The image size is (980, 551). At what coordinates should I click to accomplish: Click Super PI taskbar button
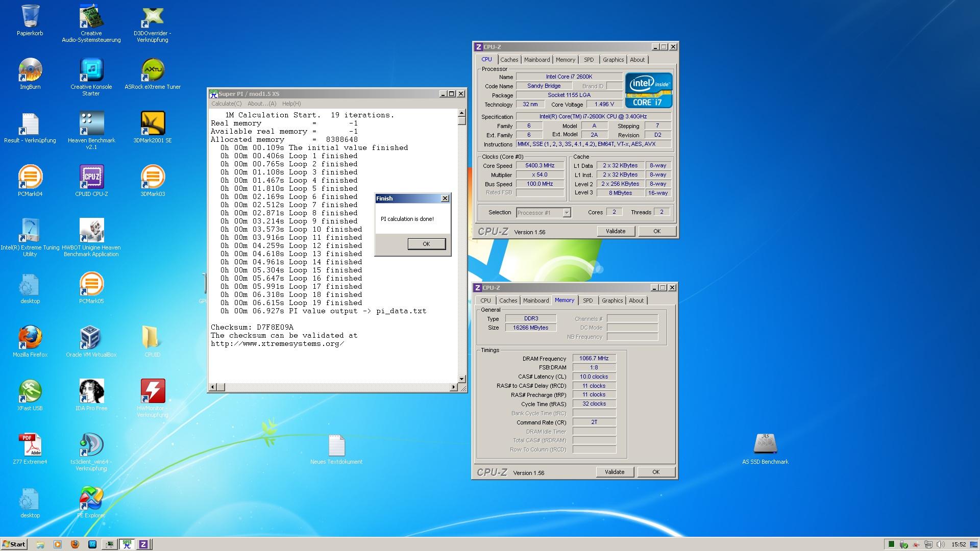click(127, 544)
